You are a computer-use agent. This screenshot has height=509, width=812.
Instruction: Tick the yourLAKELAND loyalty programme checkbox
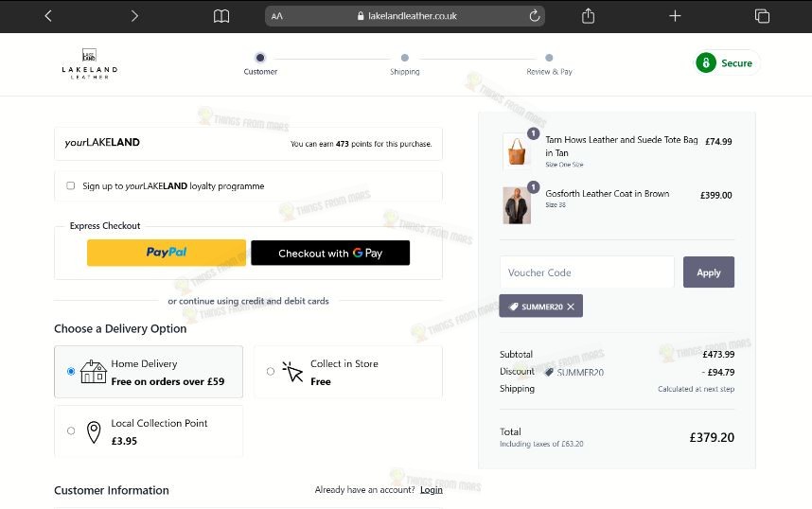click(70, 185)
